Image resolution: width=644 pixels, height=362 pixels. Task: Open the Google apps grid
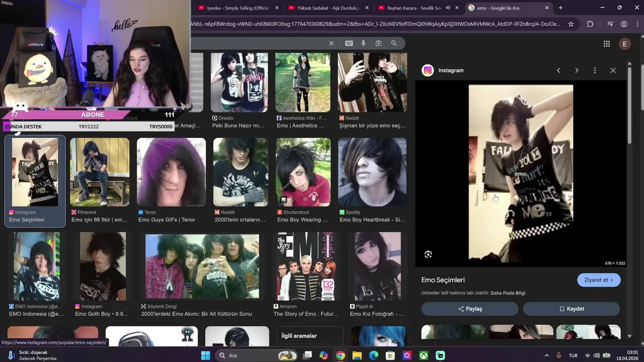click(x=607, y=44)
